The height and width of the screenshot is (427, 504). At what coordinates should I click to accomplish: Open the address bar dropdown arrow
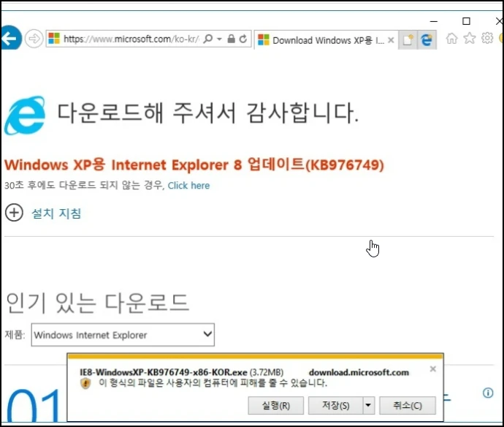(x=220, y=39)
